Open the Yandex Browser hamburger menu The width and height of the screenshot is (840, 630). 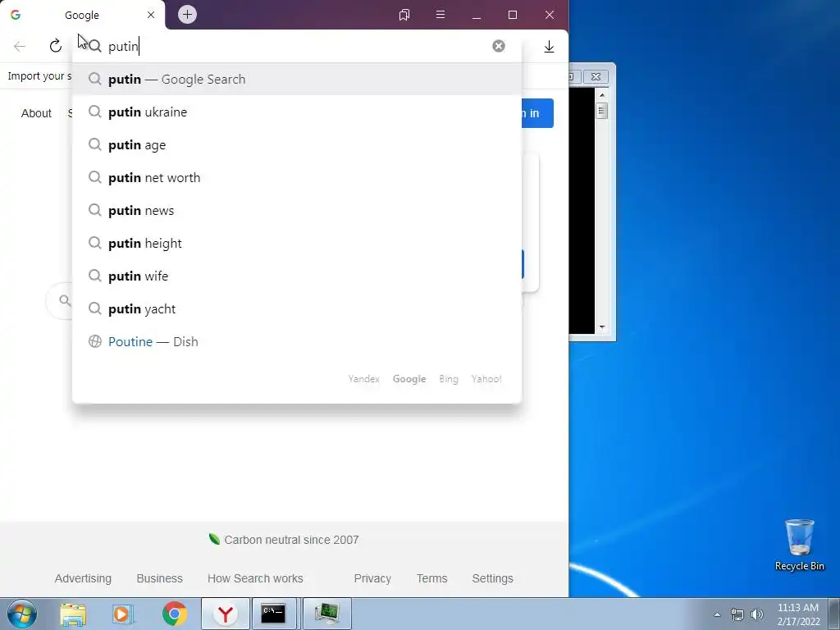pyautogui.click(x=441, y=15)
